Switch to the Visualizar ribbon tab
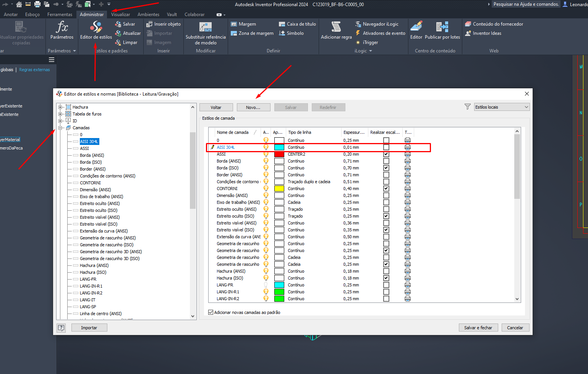Viewport: 588px width, 374px height. [x=120, y=15]
